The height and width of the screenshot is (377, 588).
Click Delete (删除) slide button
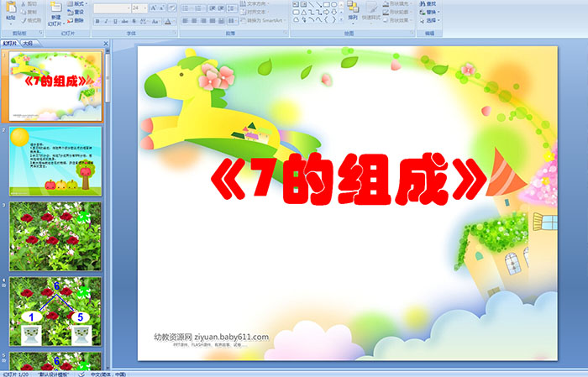coord(76,20)
